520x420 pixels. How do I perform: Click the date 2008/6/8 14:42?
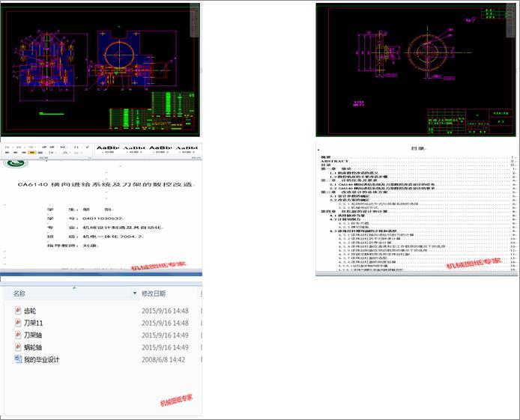tap(163, 359)
